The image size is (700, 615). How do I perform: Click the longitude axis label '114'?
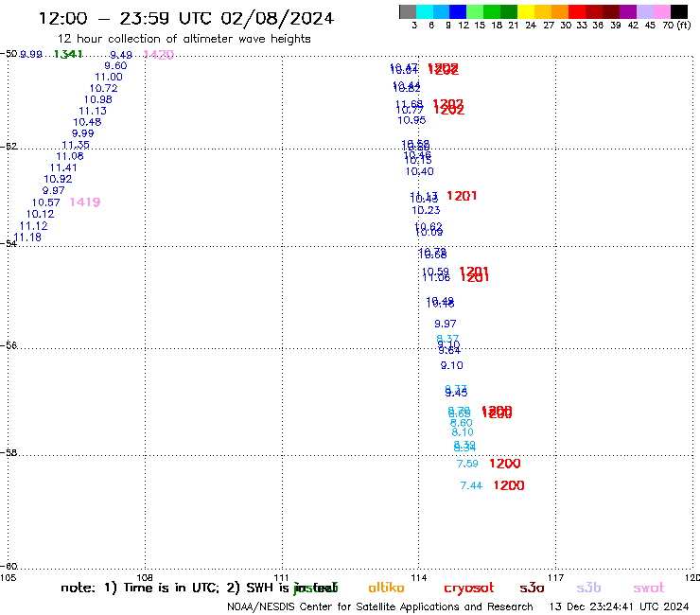click(x=419, y=577)
